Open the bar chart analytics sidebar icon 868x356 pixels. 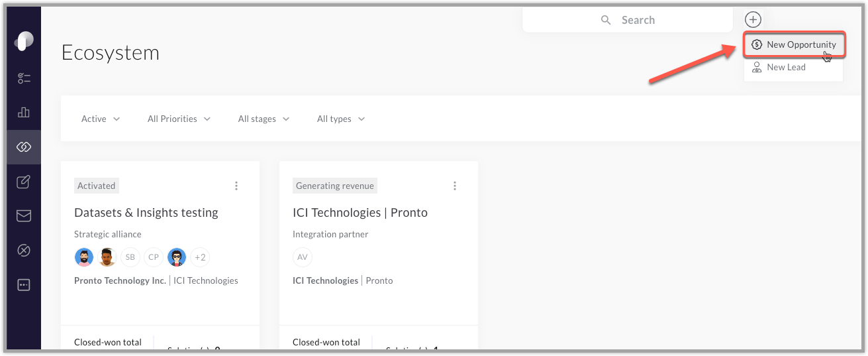coord(24,112)
